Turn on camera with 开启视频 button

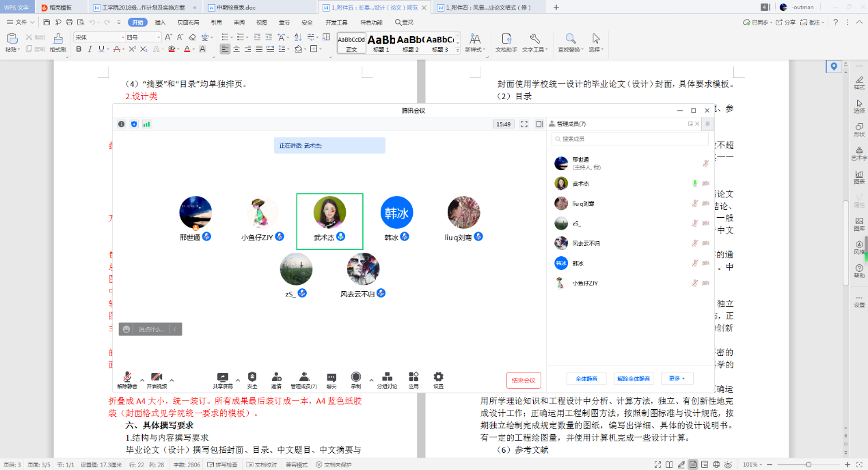coord(156,378)
